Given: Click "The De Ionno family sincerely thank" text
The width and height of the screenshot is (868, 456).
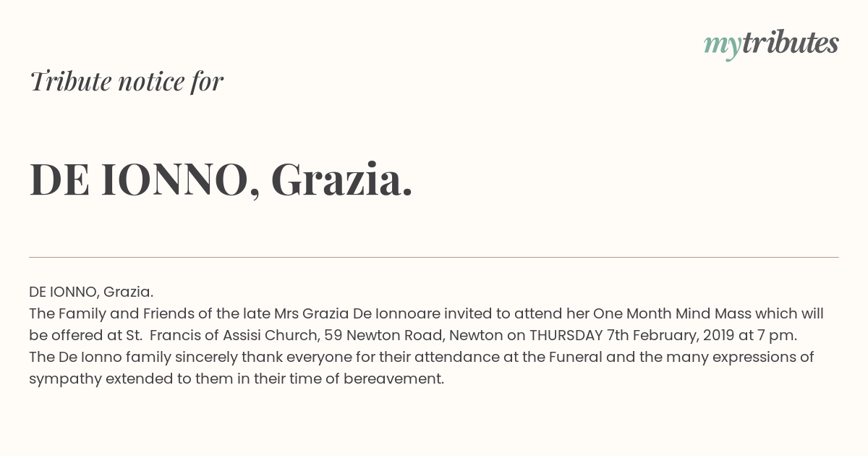Looking at the screenshot, I should (x=156, y=358).
